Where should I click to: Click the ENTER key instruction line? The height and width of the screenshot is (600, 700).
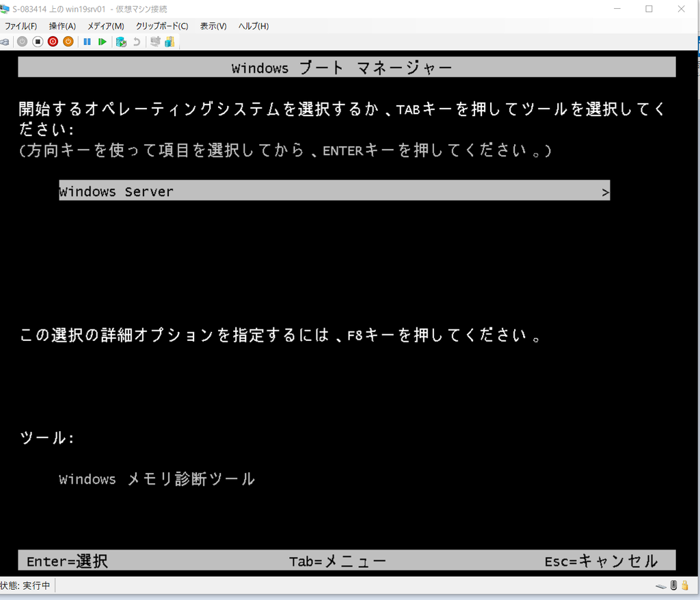pos(285,150)
